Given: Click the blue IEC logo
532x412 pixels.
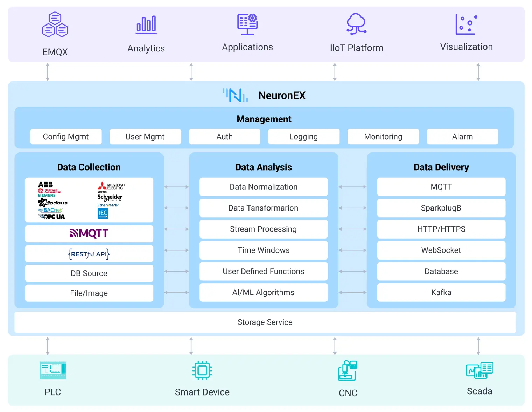Looking at the screenshot, I should [103, 213].
